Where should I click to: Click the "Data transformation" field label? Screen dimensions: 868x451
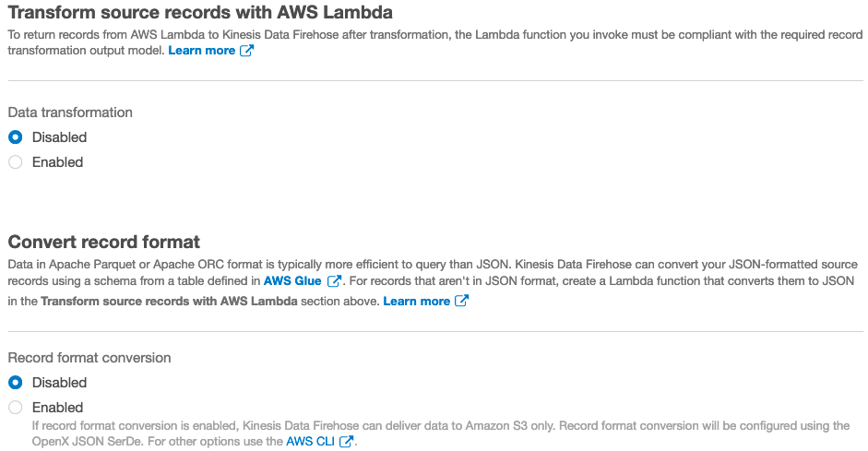coord(70,113)
